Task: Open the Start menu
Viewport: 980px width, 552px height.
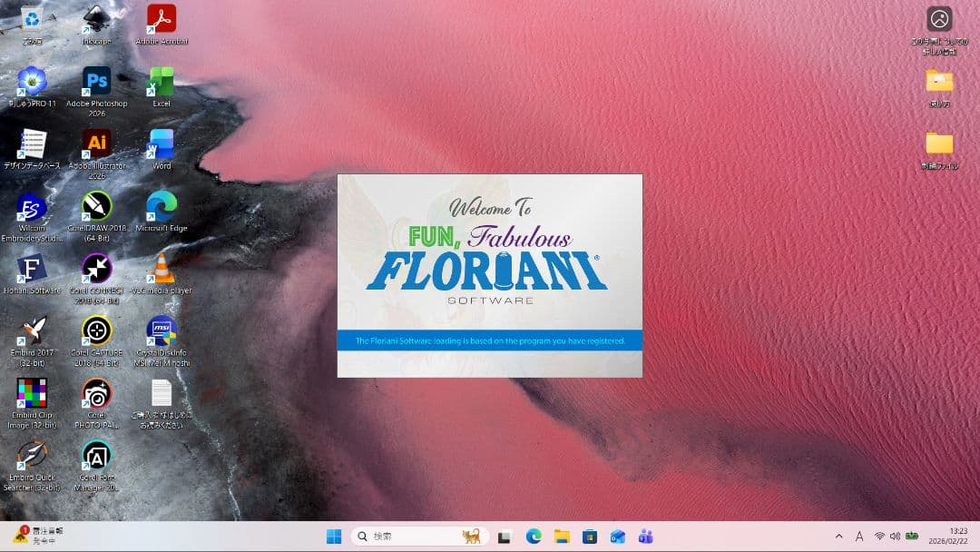Action: (333, 536)
